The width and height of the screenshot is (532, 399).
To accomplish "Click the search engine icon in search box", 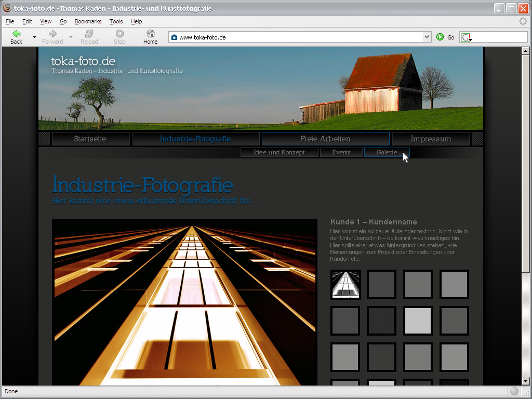I will [x=466, y=37].
